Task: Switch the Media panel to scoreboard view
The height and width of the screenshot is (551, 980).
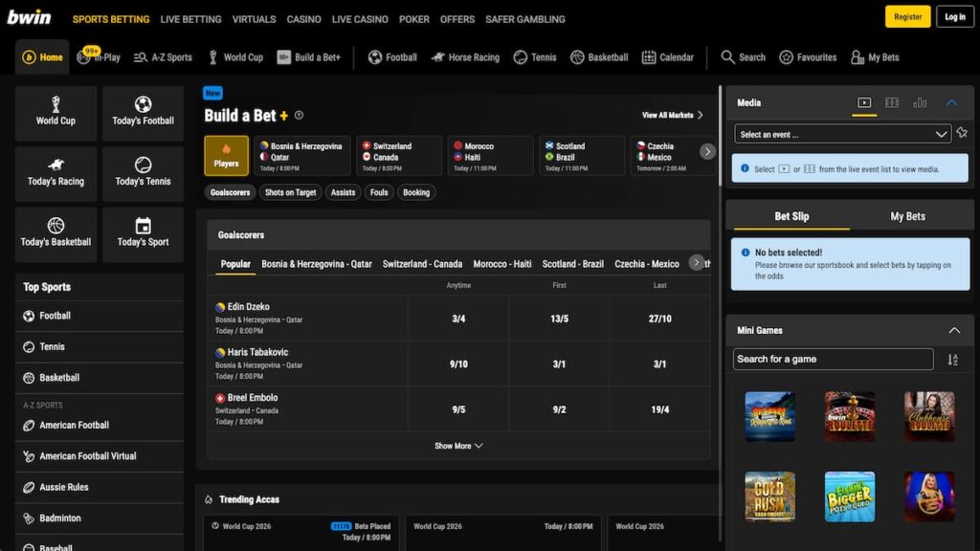Action: point(892,102)
